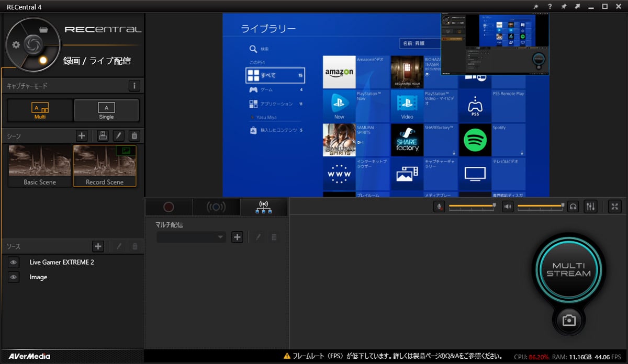Toggle headphone audio monitoring
The width and height of the screenshot is (628, 364).
pyautogui.click(x=574, y=207)
